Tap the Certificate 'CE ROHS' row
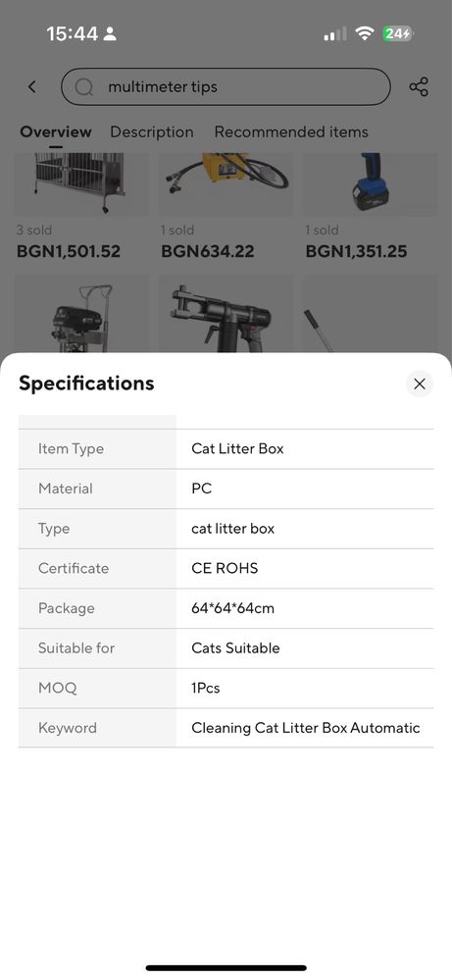This screenshot has height=980, width=452. click(x=226, y=568)
